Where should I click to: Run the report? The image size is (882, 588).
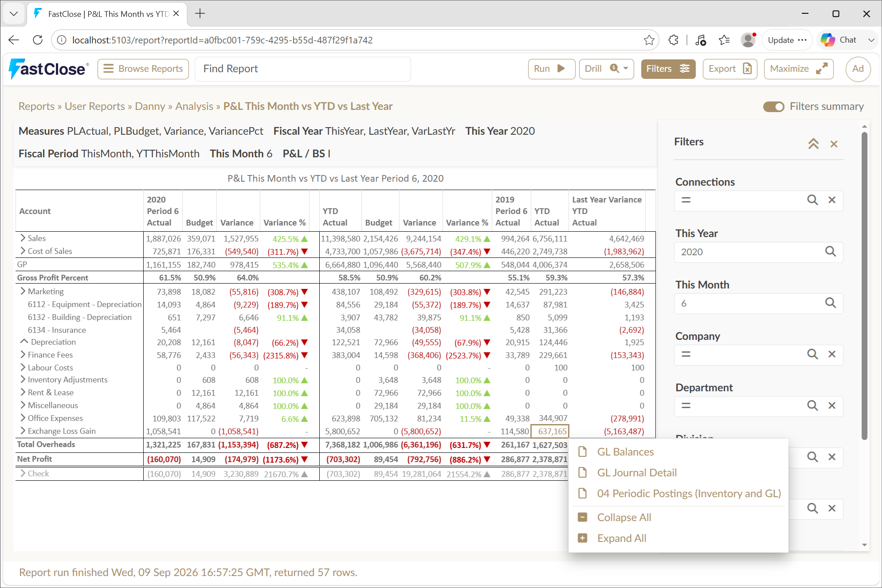tap(551, 69)
